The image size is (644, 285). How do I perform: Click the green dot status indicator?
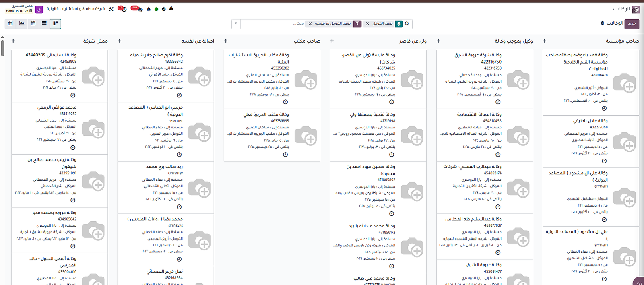pyautogui.click(x=156, y=9)
